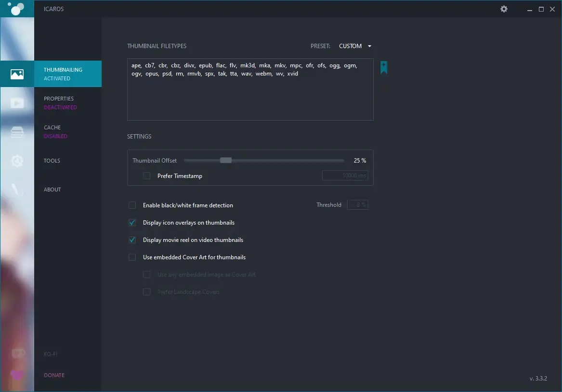Click the bookmark icon beside filetypes box
Viewport: 562px width, 392px height.
pos(384,68)
